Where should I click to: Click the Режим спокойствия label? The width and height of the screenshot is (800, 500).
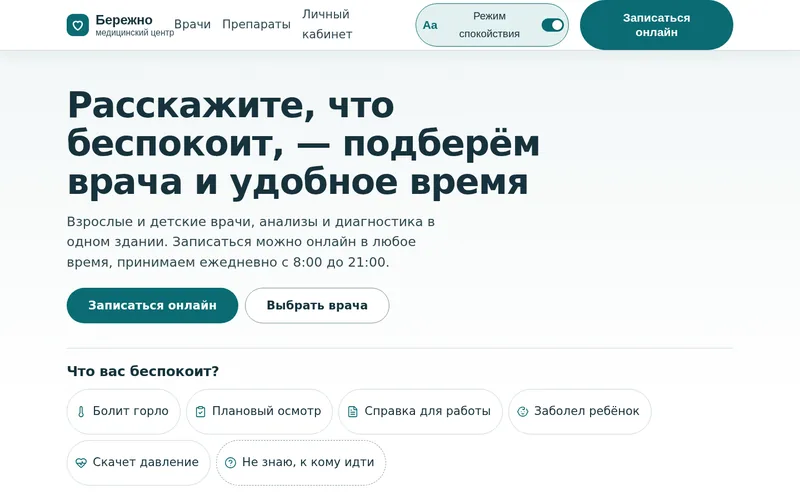coord(489,25)
